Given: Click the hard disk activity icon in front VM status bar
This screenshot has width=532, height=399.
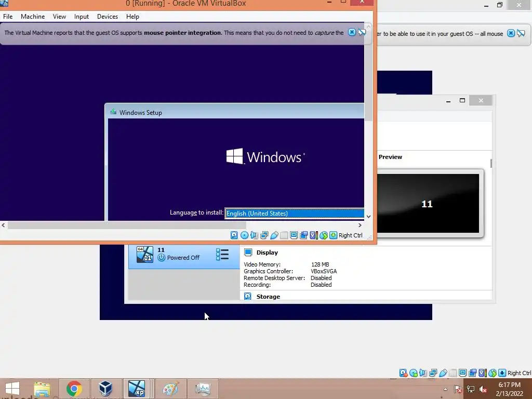Looking at the screenshot, I should coord(234,235).
